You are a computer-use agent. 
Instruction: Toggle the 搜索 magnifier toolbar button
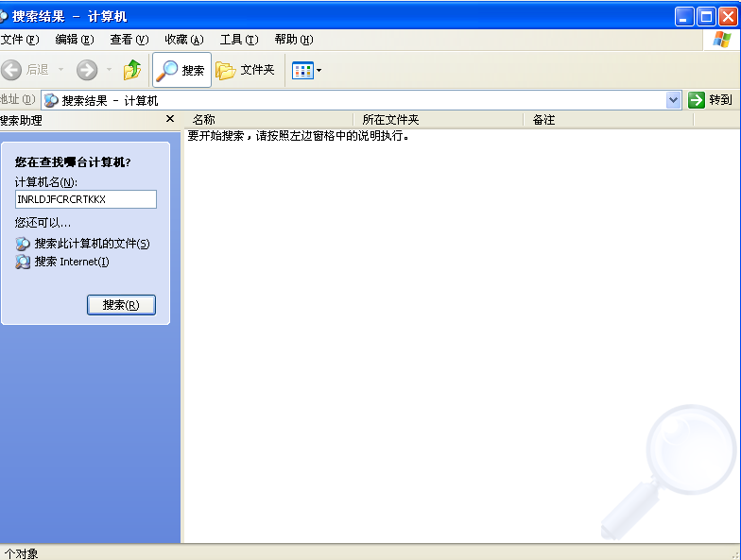(x=181, y=70)
